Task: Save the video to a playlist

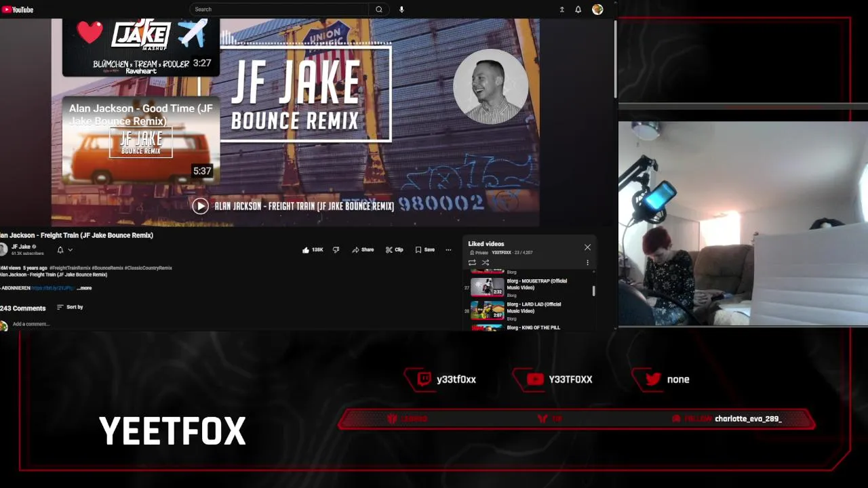Action: point(425,250)
